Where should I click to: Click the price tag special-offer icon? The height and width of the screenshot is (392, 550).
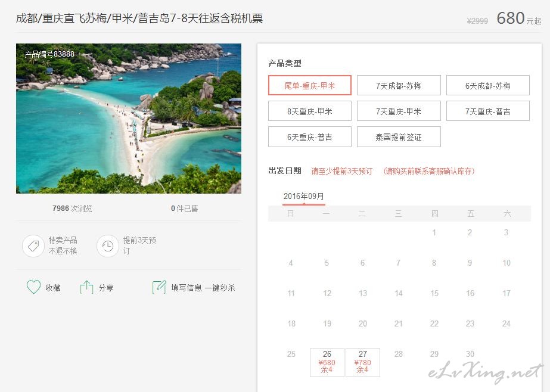[x=33, y=246]
